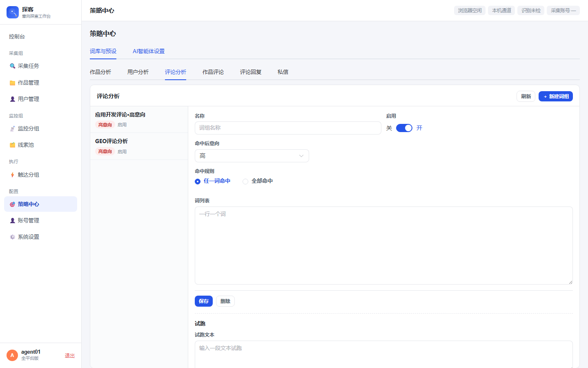The height and width of the screenshot is (368, 588).
Task: Select the 全部命中 radio option
Action: click(x=245, y=181)
